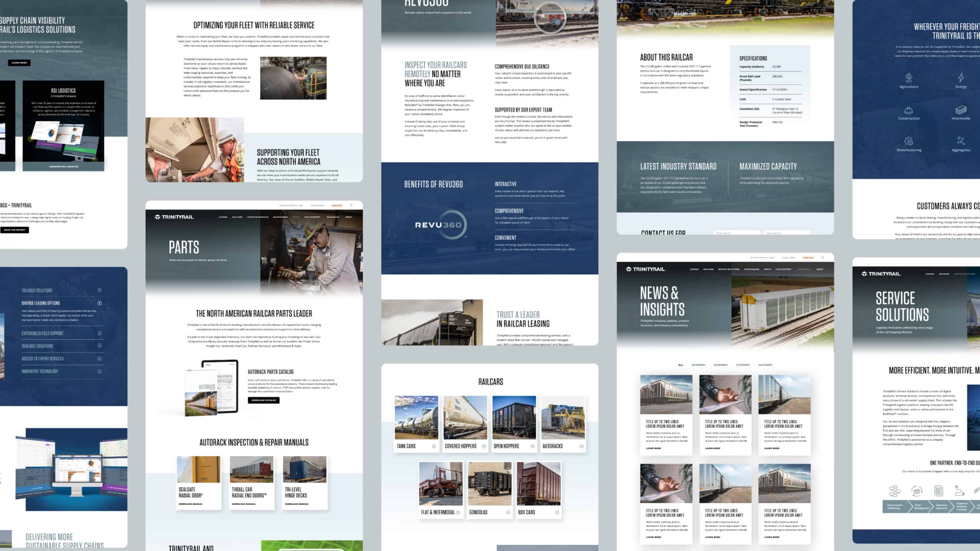
Task: Click Logistics Platform Login on Parts page
Action: [291, 205]
